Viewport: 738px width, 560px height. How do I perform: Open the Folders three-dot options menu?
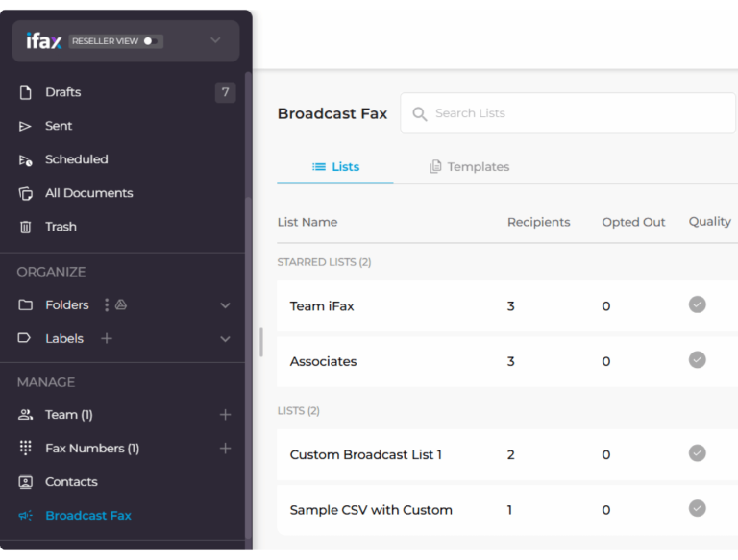pyautogui.click(x=107, y=304)
